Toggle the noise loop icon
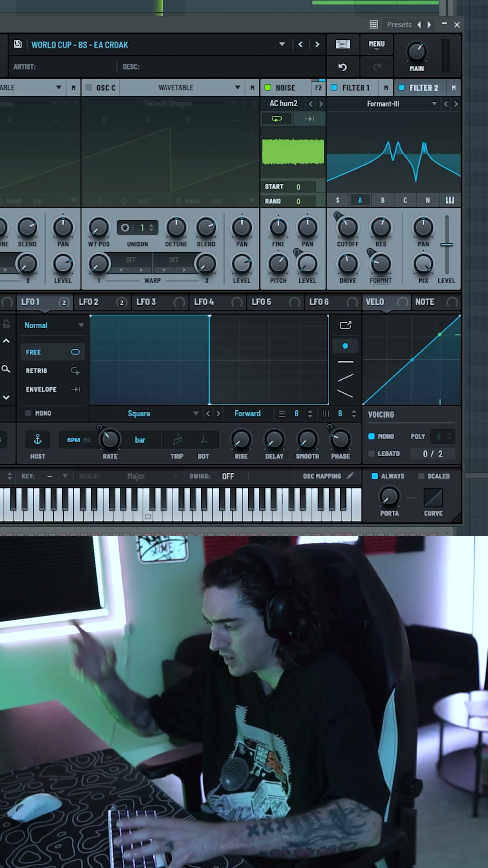 pyautogui.click(x=277, y=119)
